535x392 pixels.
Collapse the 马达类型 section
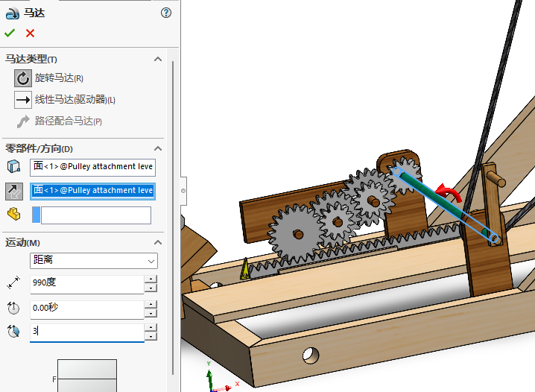[157, 60]
